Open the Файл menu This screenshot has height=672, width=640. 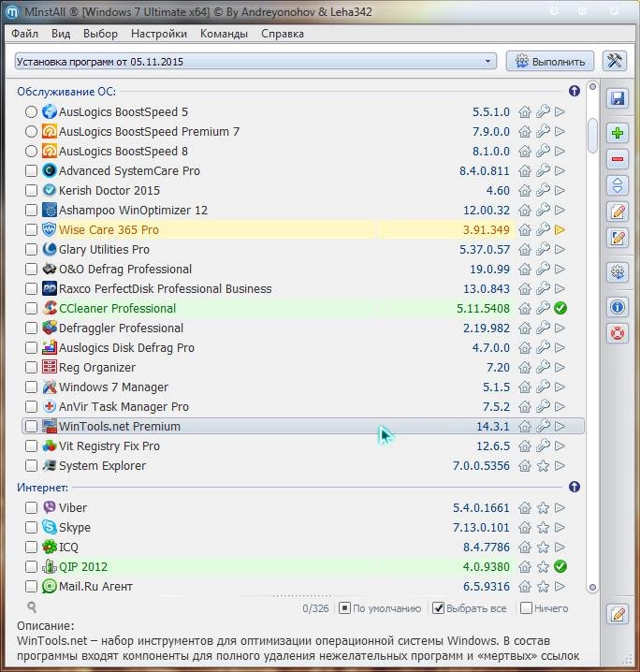coord(25,34)
